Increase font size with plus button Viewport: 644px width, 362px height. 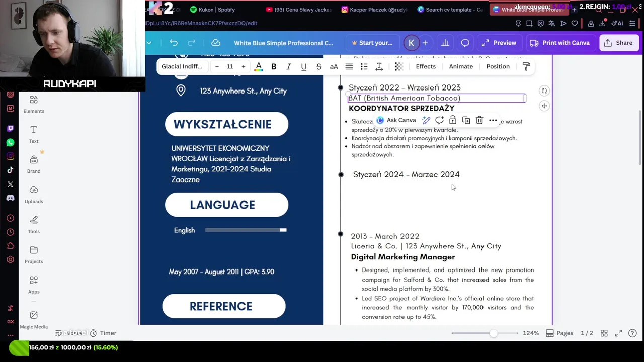[x=244, y=67]
